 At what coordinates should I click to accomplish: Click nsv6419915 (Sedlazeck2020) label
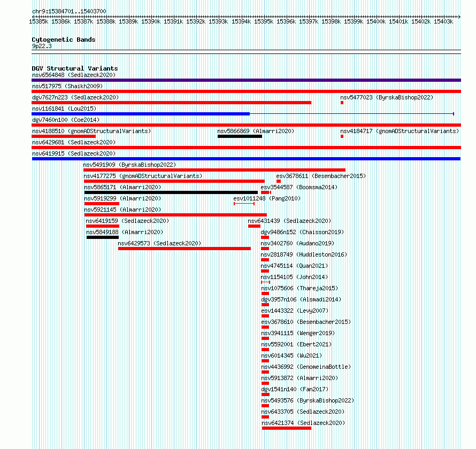(74, 153)
